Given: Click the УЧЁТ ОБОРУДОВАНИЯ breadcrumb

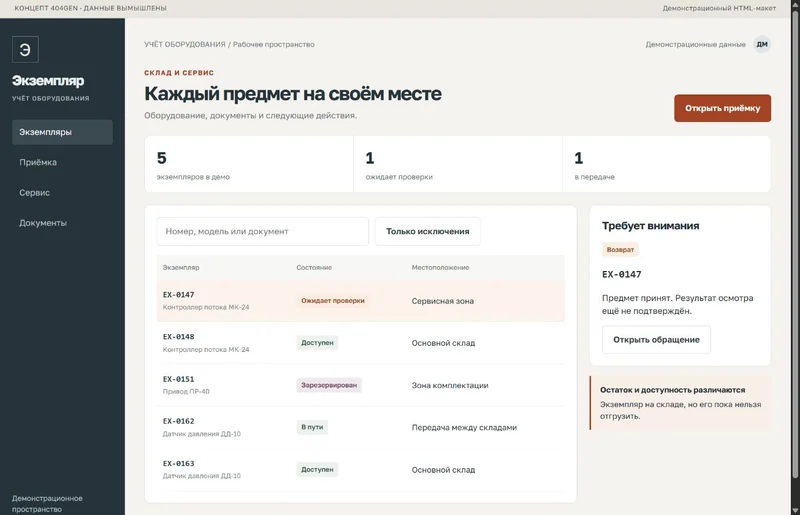Looking at the screenshot, I should [185, 44].
